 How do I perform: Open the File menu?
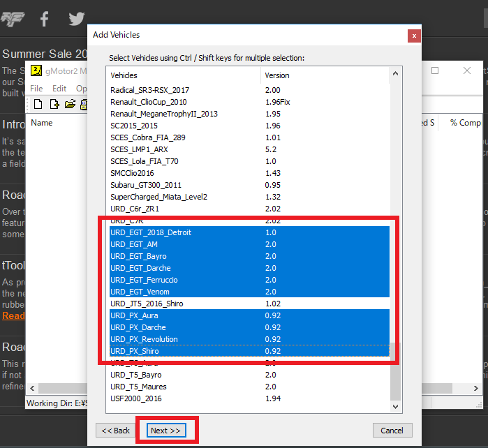pos(36,89)
